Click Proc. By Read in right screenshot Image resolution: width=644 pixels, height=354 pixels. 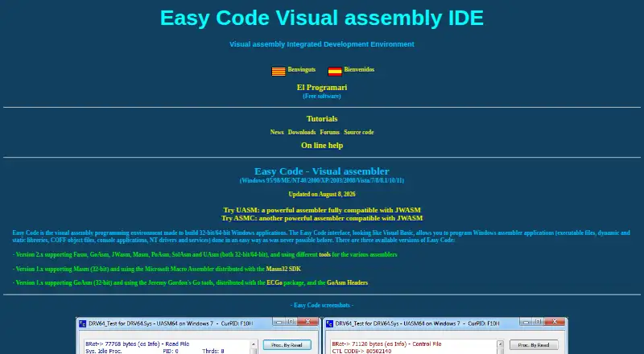point(534,345)
